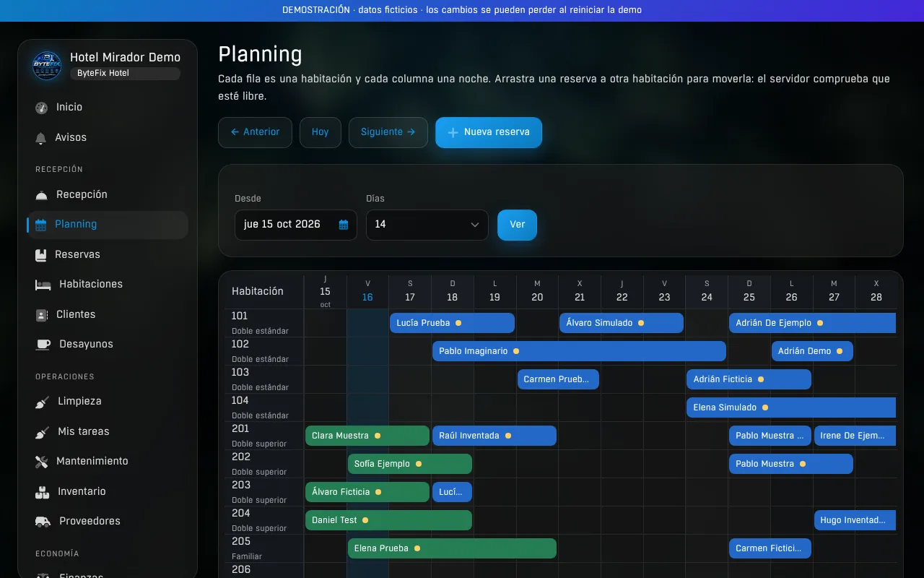Select Elena Prueba reservation in room 205
Viewport: 924px width, 578px height.
click(452, 548)
